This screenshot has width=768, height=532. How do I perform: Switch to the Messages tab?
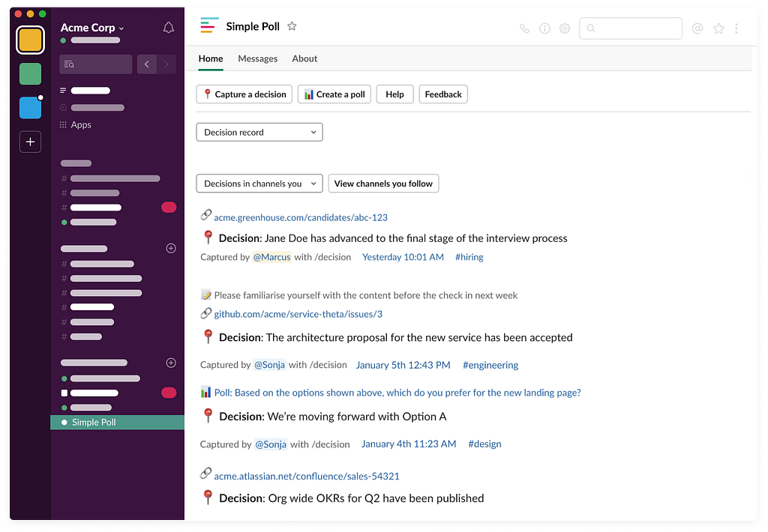258,58
